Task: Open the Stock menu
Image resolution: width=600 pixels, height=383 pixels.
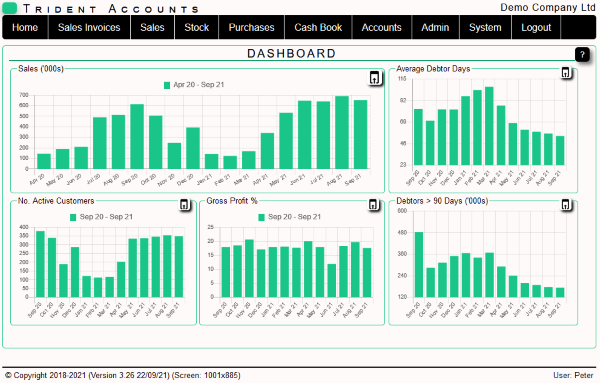Action: coord(197,28)
